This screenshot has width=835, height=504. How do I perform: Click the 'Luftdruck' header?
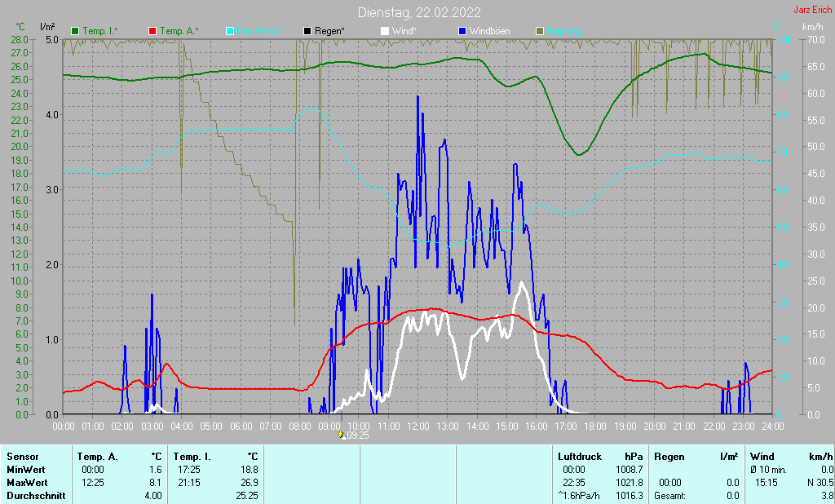pyautogui.click(x=580, y=457)
